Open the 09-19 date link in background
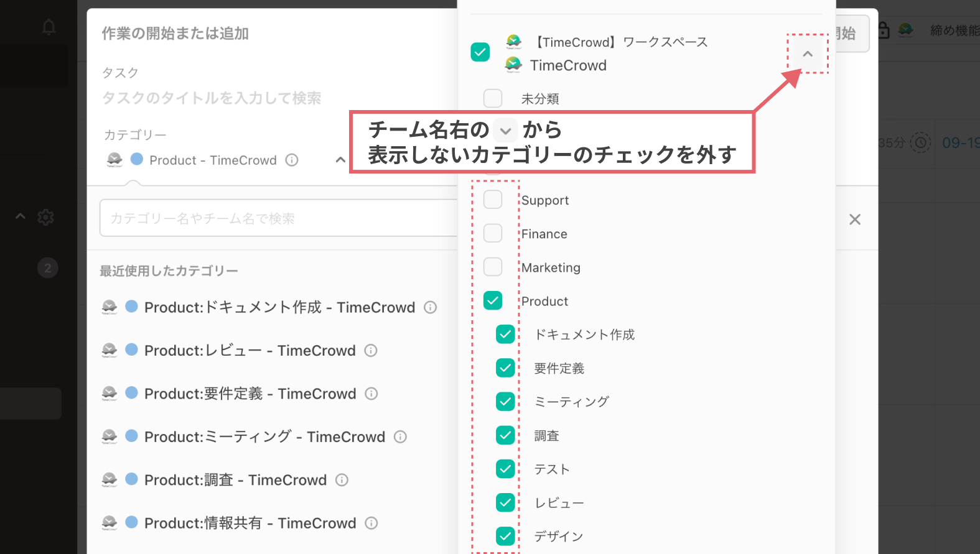The width and height of the screenshot is (980, 554). coord(961,142)
